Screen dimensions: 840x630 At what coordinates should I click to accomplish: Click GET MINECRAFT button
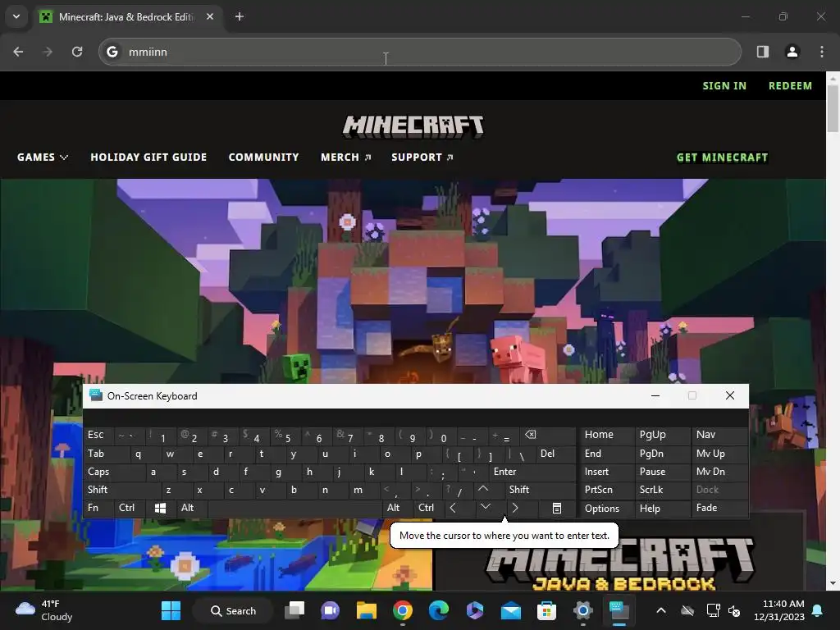(x=722, y=157)
